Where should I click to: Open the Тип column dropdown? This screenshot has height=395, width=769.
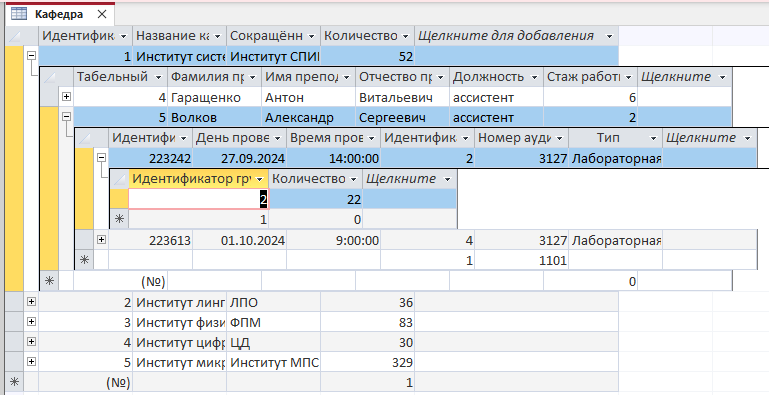[x=653, y=138]
